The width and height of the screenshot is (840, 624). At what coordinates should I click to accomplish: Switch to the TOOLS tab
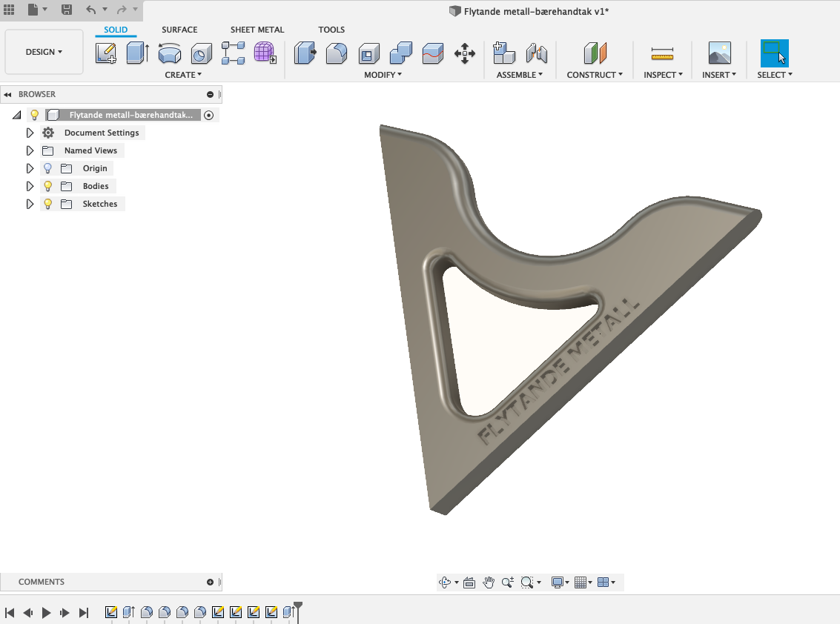click(331, 30)
